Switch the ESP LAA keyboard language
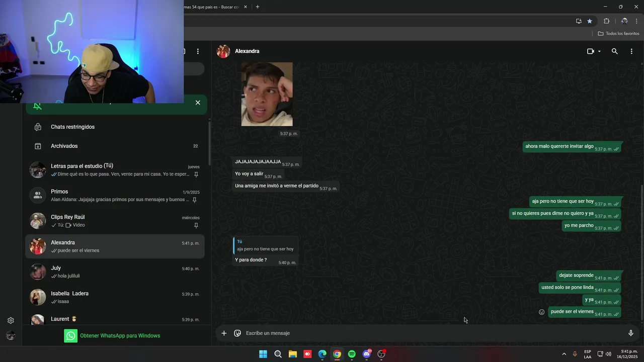Image resolution: width=644 pixels, height=362 pixels. (x=588, y=354)
